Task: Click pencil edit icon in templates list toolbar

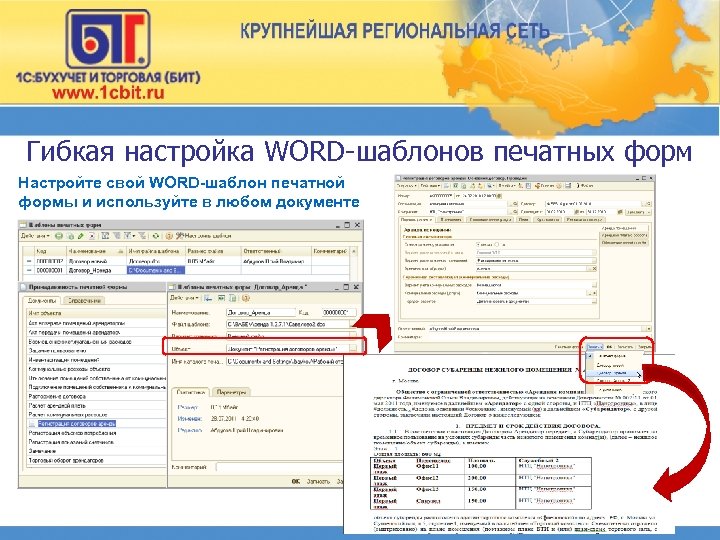Action: pyautogui.click(x=81, y=236)
